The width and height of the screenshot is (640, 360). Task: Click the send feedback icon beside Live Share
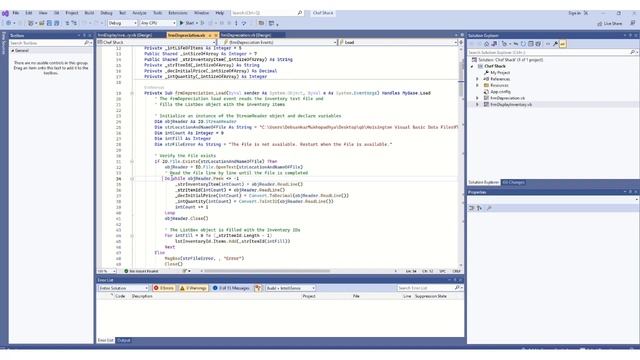click(632, 24)
